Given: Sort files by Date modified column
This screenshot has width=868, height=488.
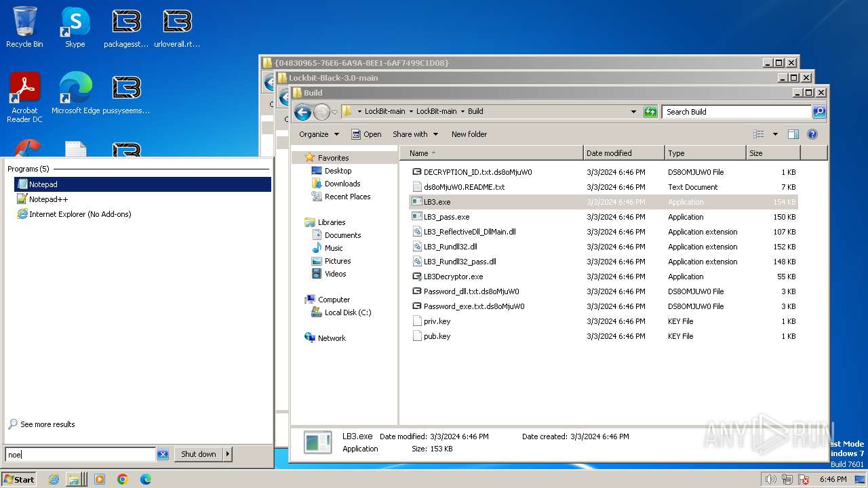Looking at the screenshot, I should tap(624, 153).
